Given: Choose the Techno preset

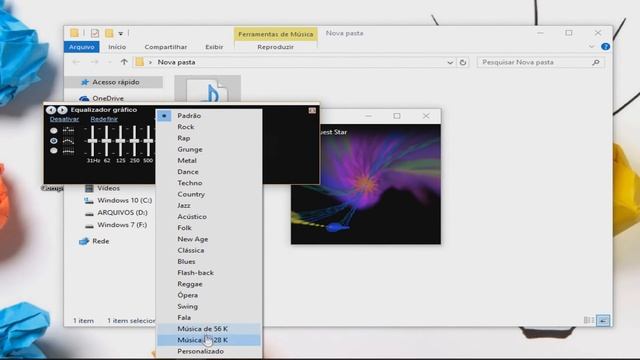Looking at the screenshot, I should tap(209, 183).
